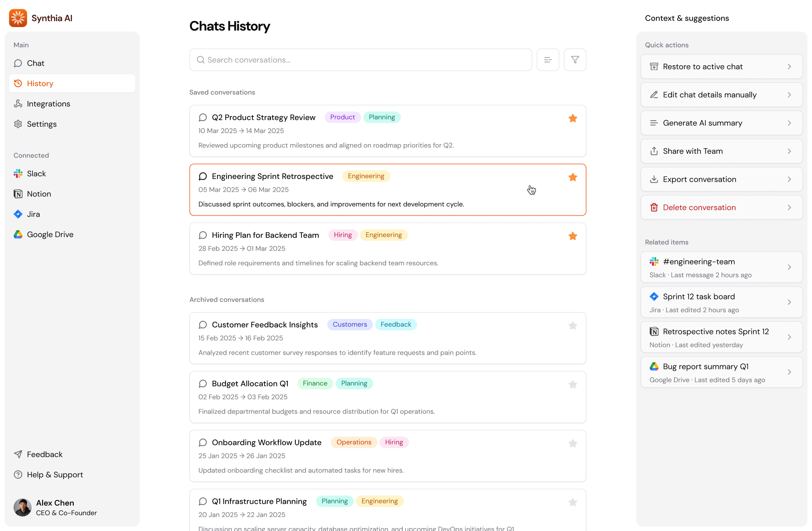Click Delete conversation
812x531 pixels.
pos(699,207)
